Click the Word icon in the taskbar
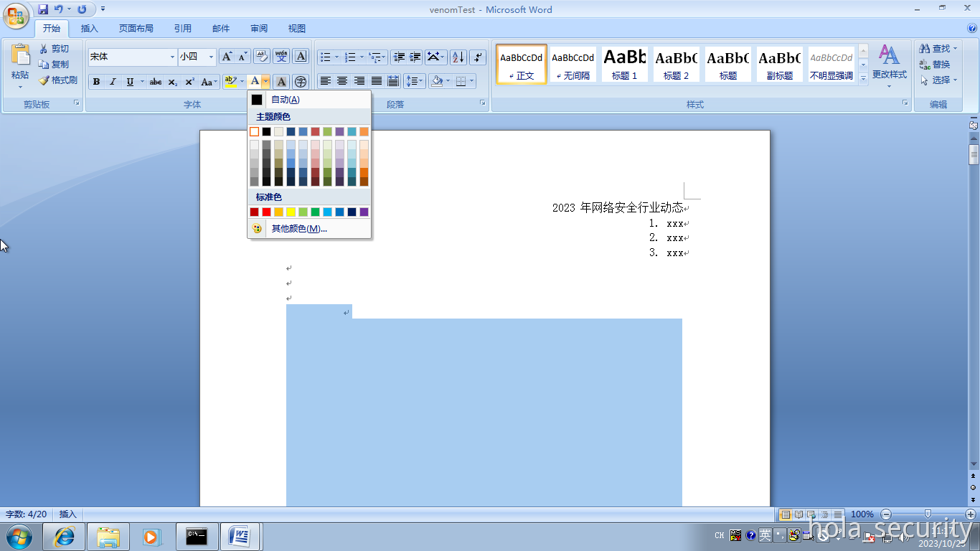This screenshot has height=551, width=980. pos(240,536)
